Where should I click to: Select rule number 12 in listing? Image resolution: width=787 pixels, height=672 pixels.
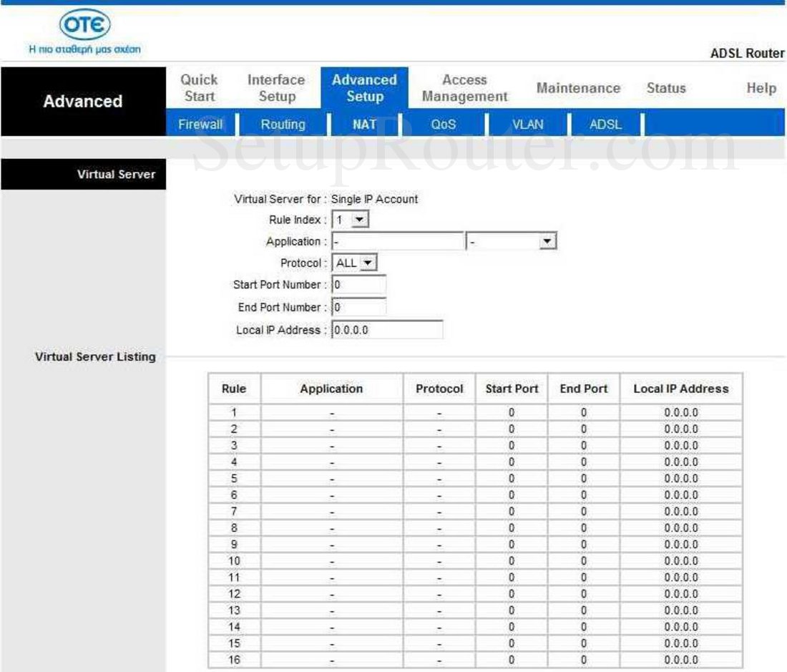click(x=234, y=594)
